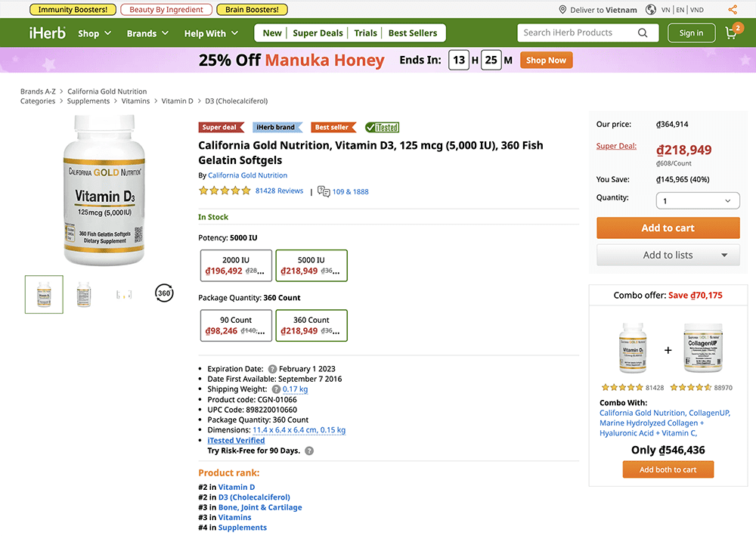Open the 360-degree product view icon
Image resolution: width=756 pixels, height=536 pixels.
pos(164,293)
